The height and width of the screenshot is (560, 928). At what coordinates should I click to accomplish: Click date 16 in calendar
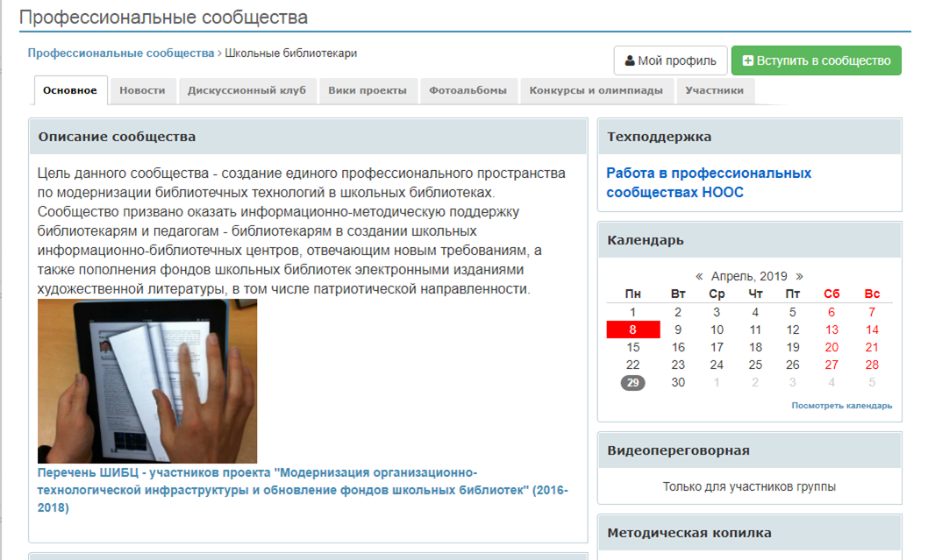[678, 347]
